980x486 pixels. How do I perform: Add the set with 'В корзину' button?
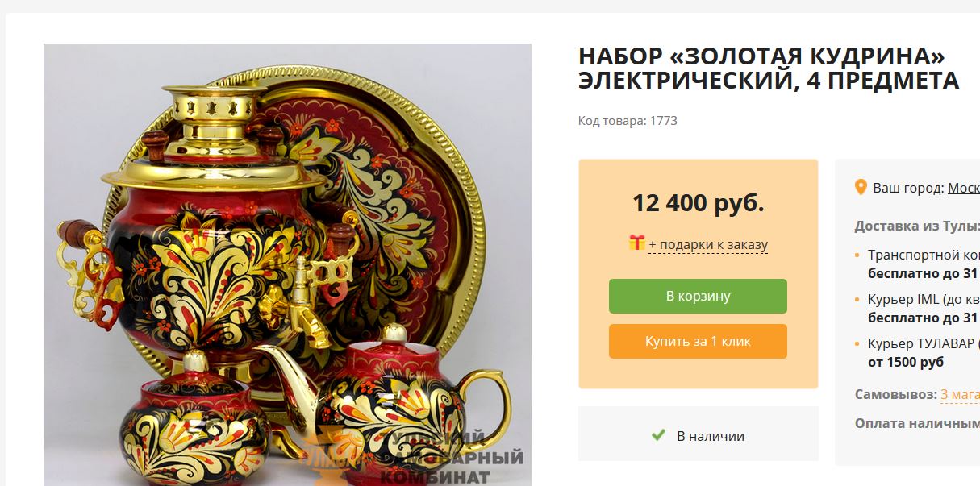[x=698, y=296]
